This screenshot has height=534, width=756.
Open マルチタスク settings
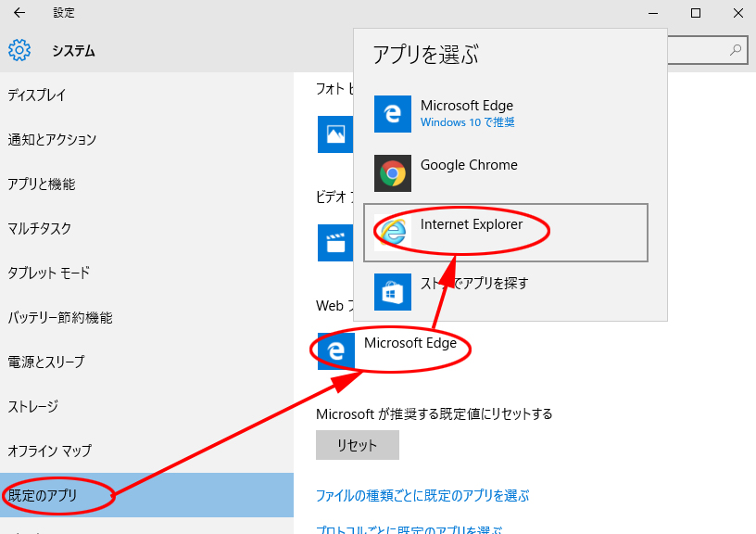coord(146,228)
